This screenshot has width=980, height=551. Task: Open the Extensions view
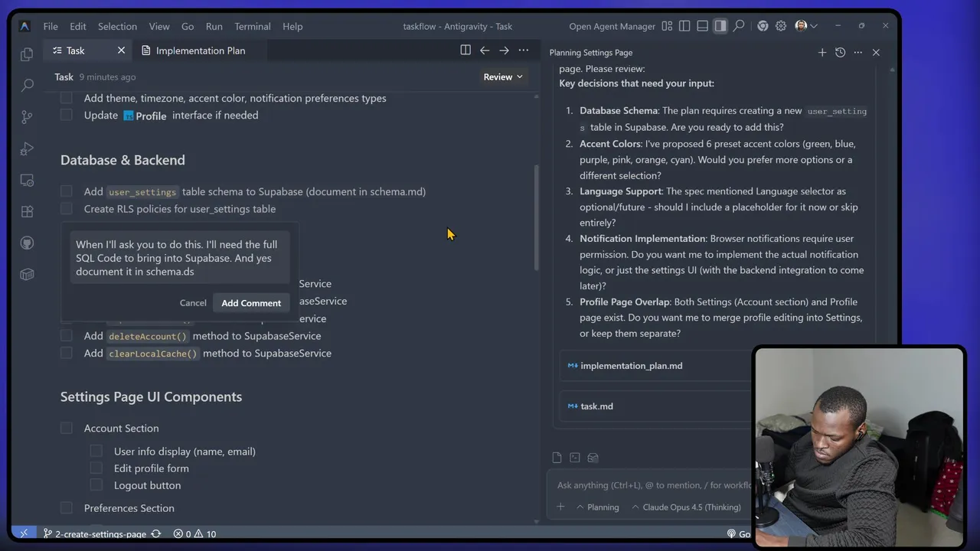pos(27,212)
